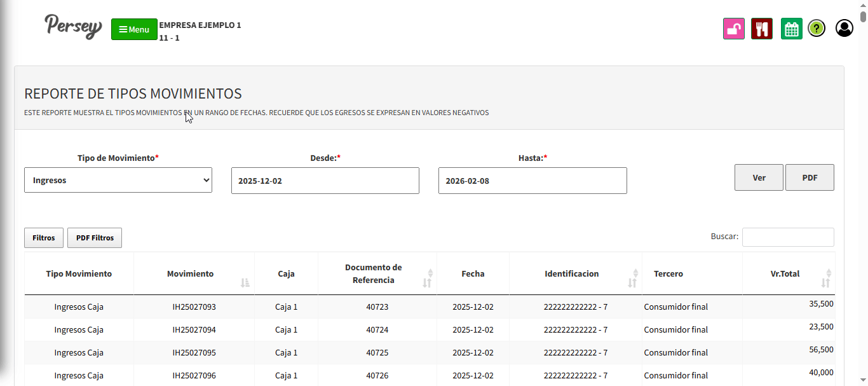Focus the Hasta date field
The image size is (868, 386).
[x=532, y=181]
